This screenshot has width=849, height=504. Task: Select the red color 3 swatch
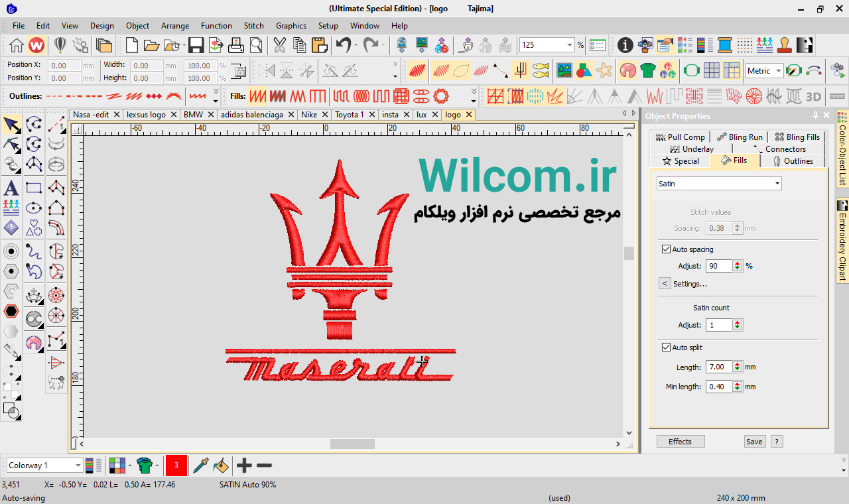[x=176, y=466]
